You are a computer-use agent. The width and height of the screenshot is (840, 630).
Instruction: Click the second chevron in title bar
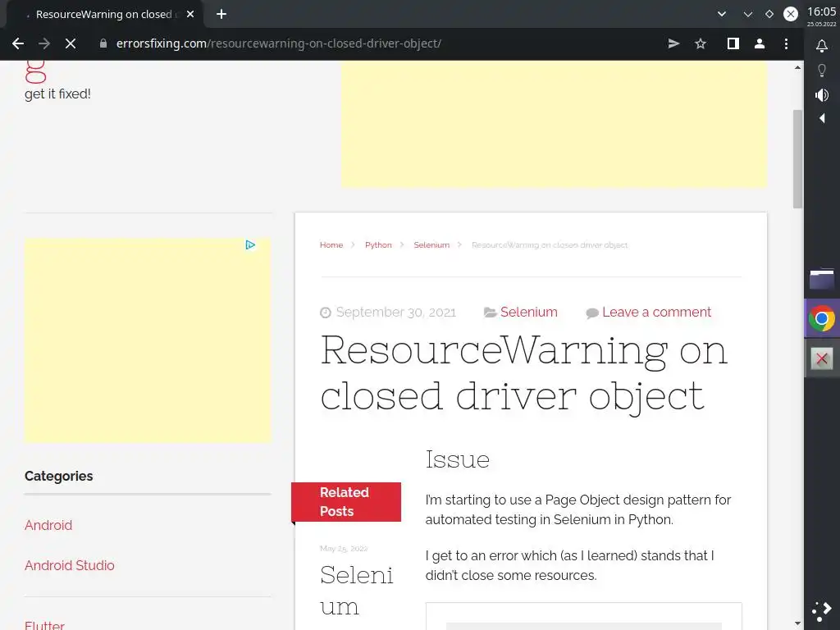(748, 14)
